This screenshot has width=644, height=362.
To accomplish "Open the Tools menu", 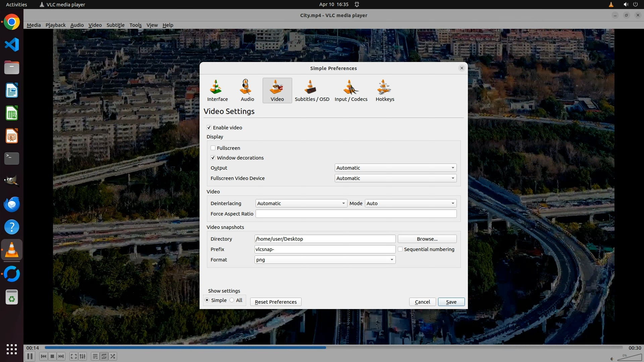I will coord(135,25).
